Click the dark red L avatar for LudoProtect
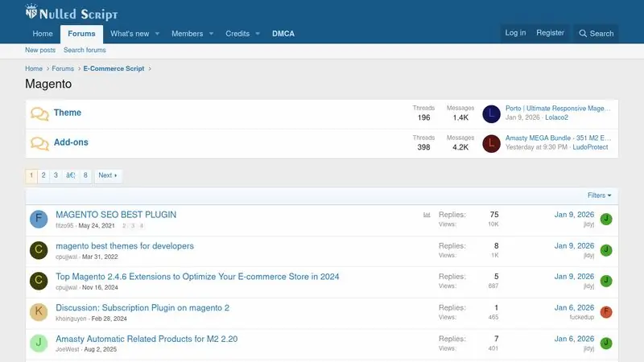This screenshot has width=644, height=362. [491, 144]
